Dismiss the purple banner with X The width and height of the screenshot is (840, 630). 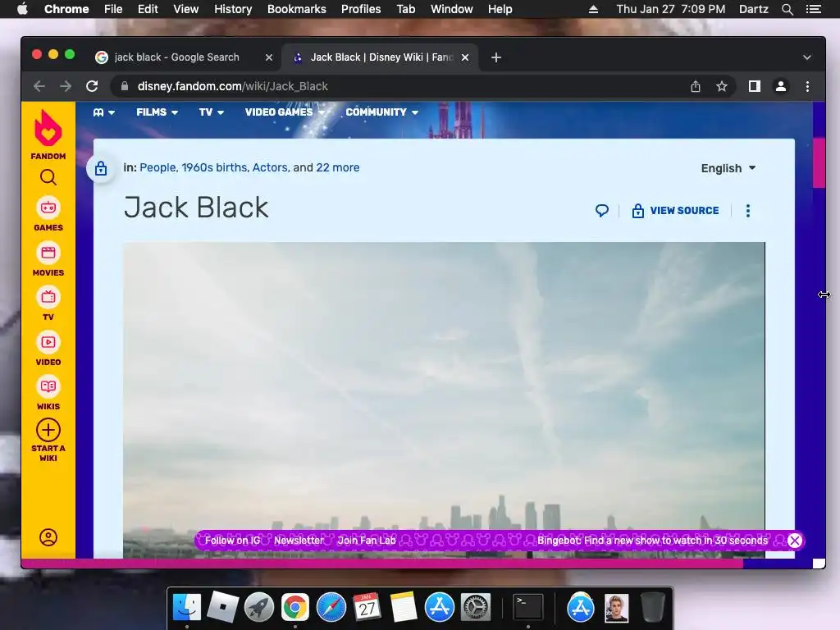[794, 541]
